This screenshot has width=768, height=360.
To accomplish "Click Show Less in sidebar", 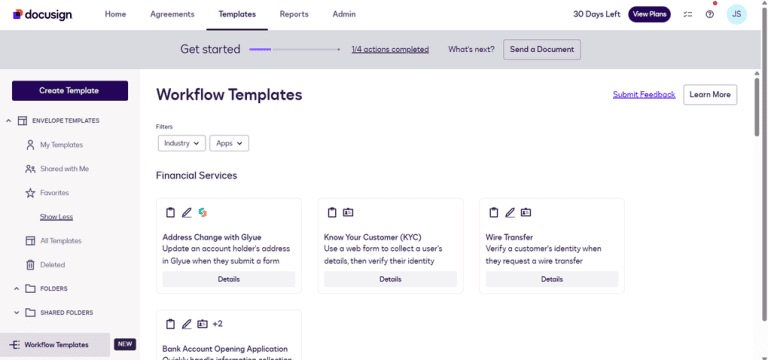I will (x=56, y=217).
